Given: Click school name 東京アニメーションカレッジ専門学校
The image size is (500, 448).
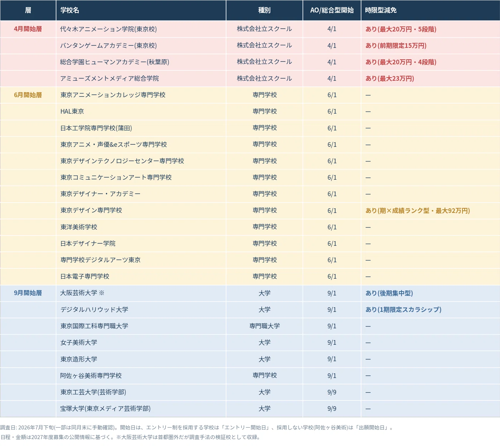Looking at the screenshot, I should coord(113,95).
